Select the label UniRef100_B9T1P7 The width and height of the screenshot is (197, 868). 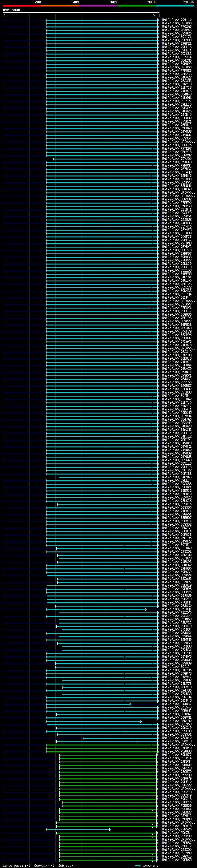pyautogui.click(x=177, y=101)
